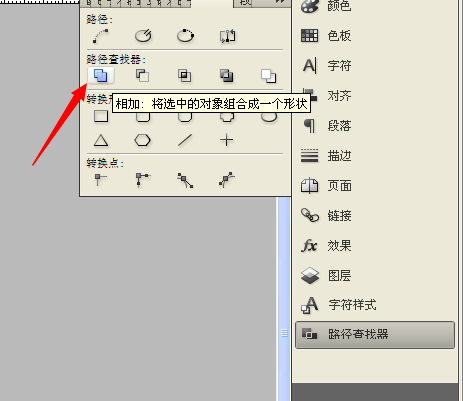Apply the 相加 (Add) pathfinder operation
The image size is (463, 401).
pyautogui.click(x=101, y=75)
